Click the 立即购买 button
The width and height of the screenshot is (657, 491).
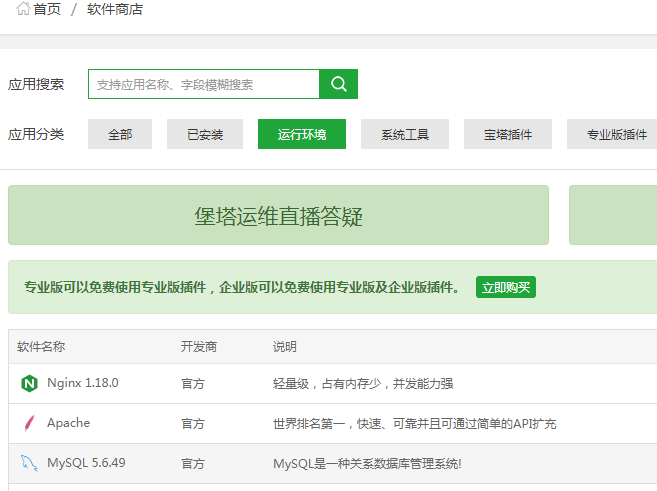[506, 287]
